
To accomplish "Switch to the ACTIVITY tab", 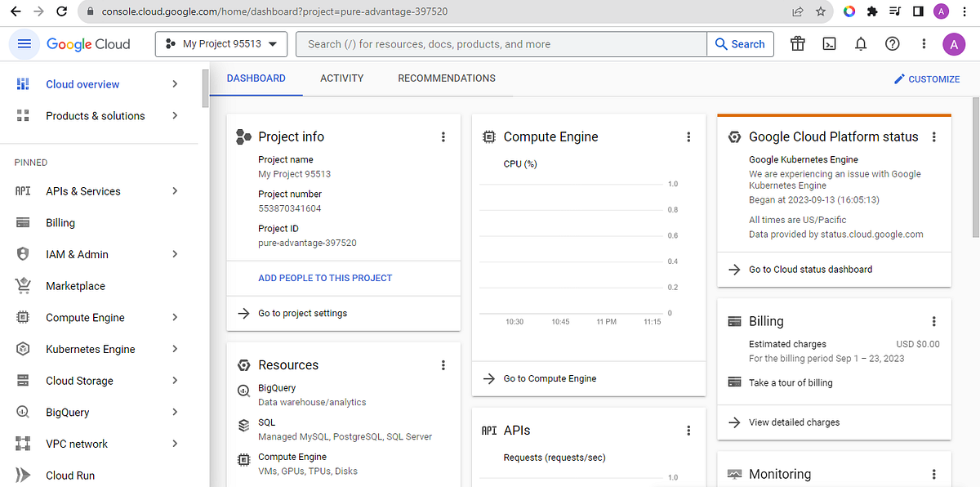I will pos(341,78).
